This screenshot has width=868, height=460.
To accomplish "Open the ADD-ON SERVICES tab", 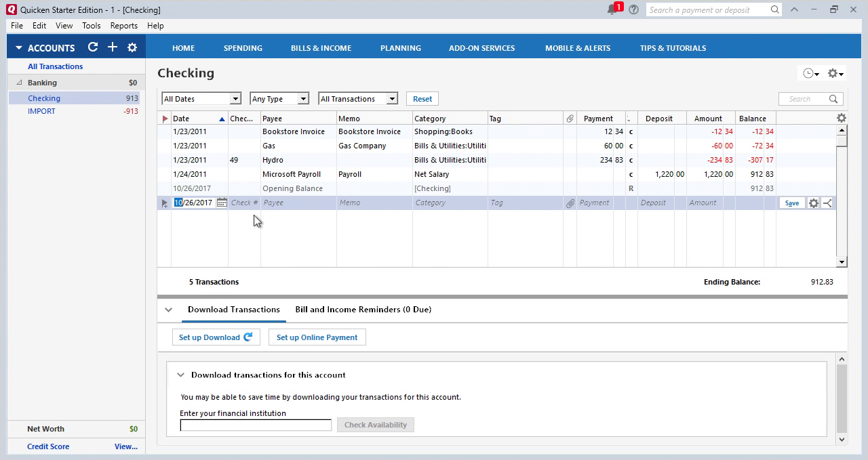I will pos(481,48).
